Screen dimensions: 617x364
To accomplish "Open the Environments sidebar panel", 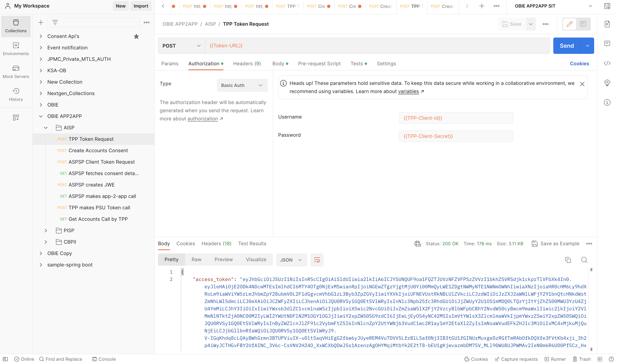I will pos(16,49).
